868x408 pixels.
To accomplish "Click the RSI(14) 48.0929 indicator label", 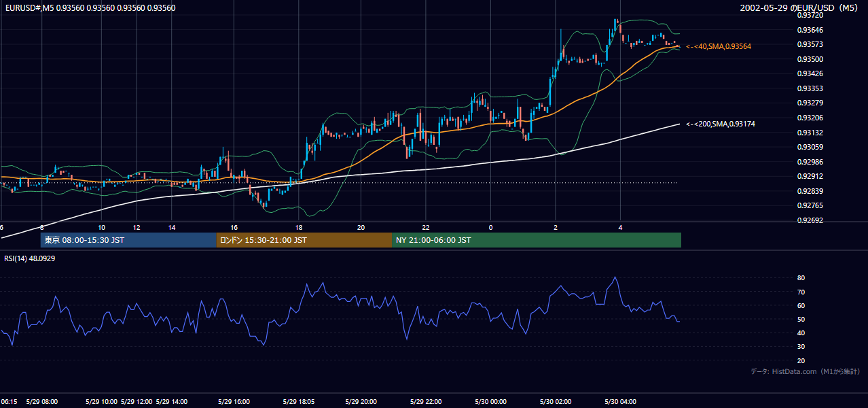I will point(30,258).
